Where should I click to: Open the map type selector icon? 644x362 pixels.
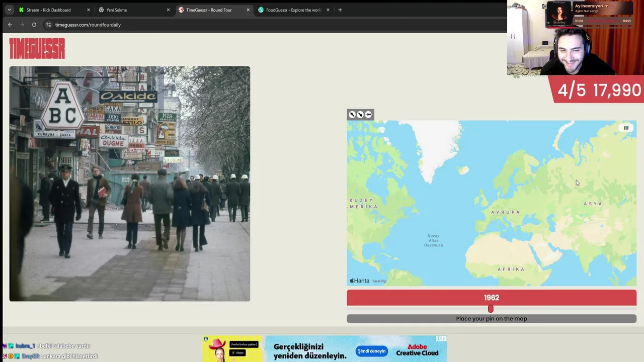pyautogui.click(x=626, y=128)
